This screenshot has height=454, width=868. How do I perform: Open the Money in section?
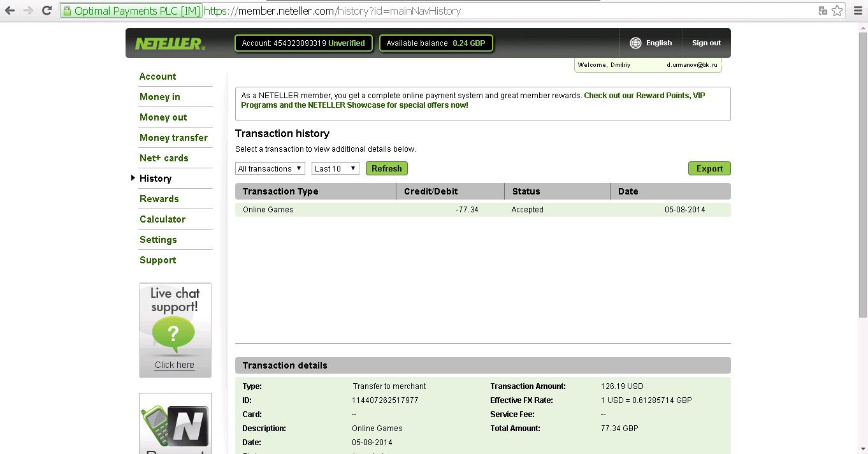[x=160, y=97]
